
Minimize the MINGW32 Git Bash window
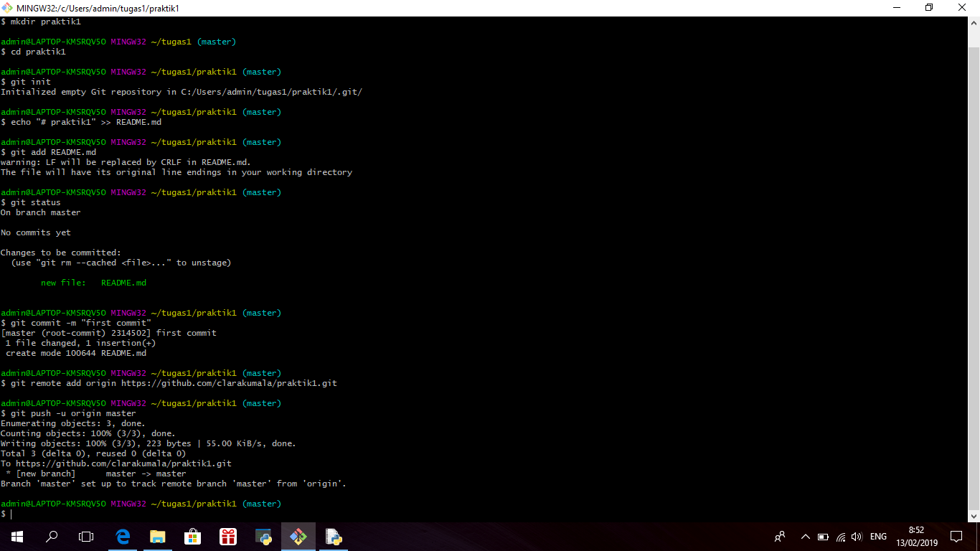point(897,8)
